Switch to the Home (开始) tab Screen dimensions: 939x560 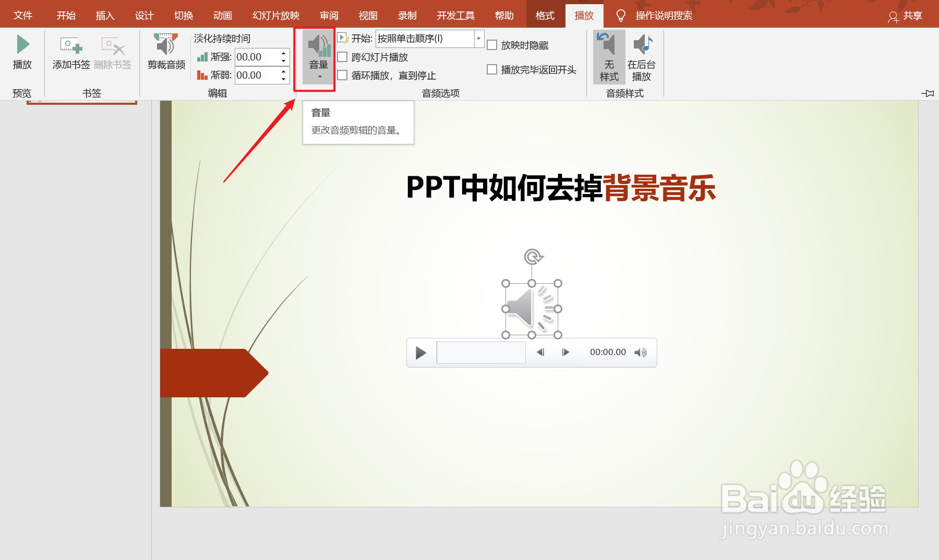pyautogui.click(x=66, y=16)
